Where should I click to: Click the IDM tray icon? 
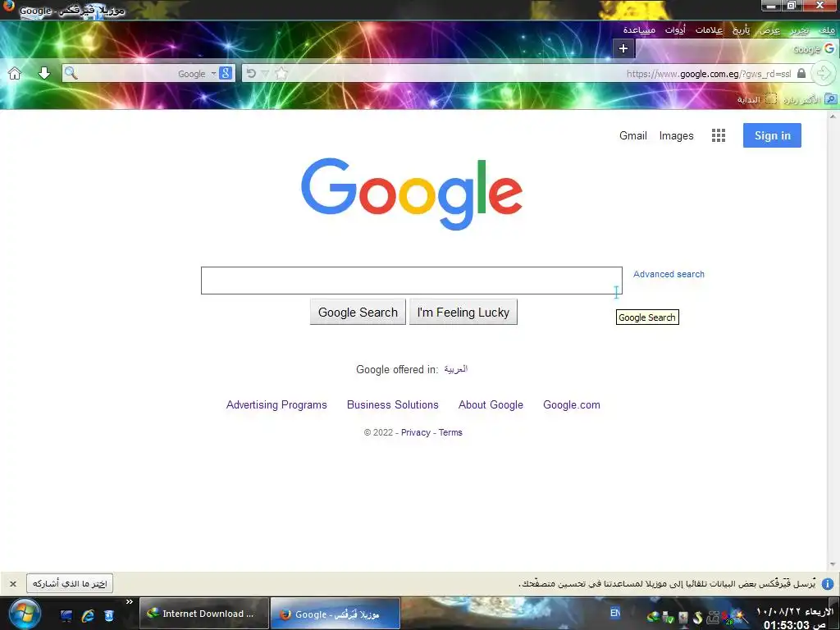(652, 617)
